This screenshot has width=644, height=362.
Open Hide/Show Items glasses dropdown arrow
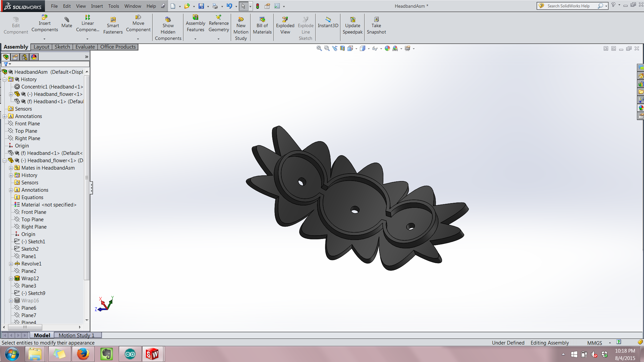click(x=381, y=49)
